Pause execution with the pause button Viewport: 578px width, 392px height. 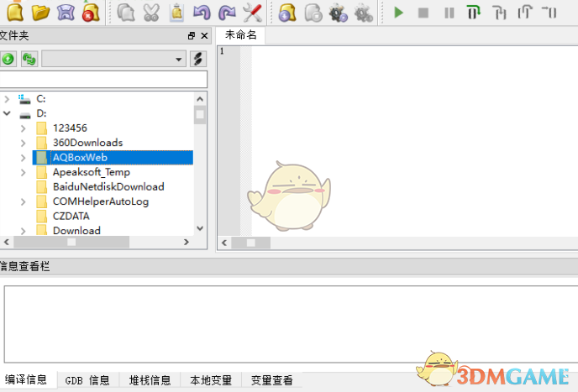pyautogui.click(x=449, y=13)
